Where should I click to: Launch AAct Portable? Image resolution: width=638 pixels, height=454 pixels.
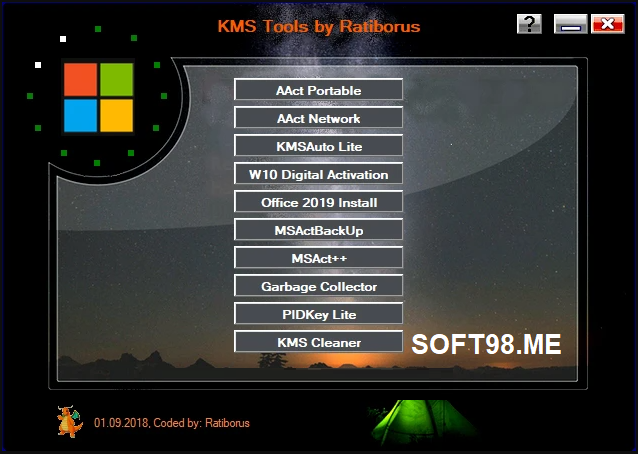[318, 90]
